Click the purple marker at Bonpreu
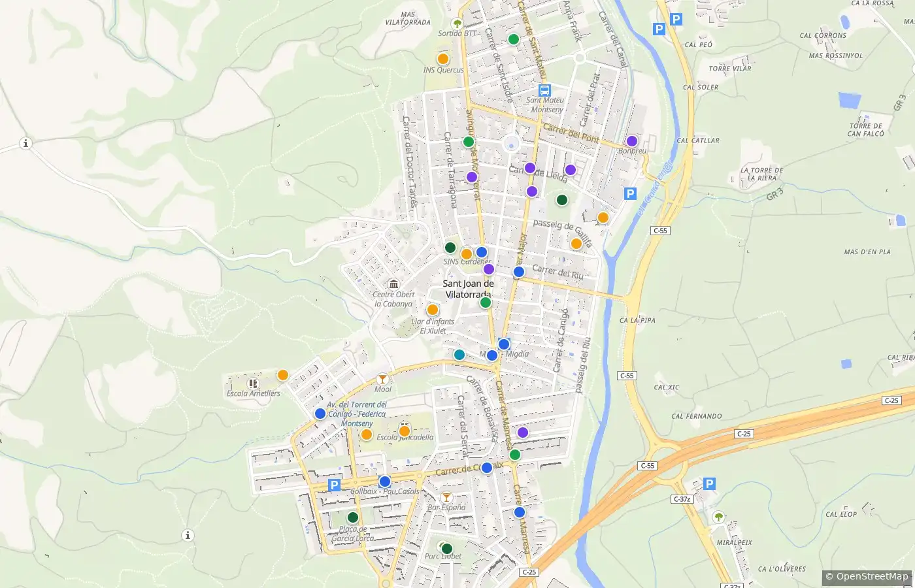Image resolution: width=915 pixels, height=588 pixels. 632,141
